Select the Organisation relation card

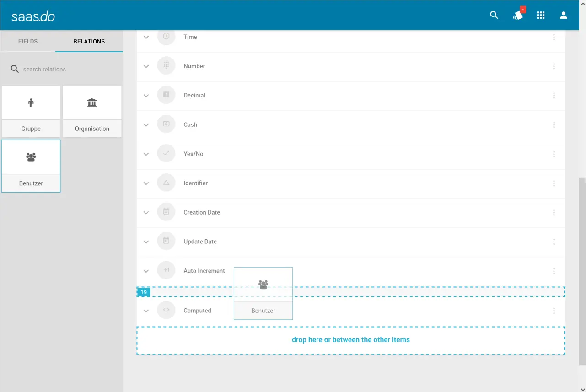[92, 111]
